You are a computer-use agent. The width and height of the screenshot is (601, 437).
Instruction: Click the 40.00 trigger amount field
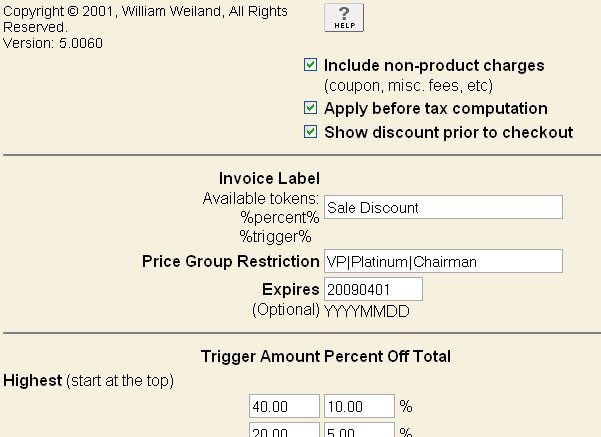283,407
